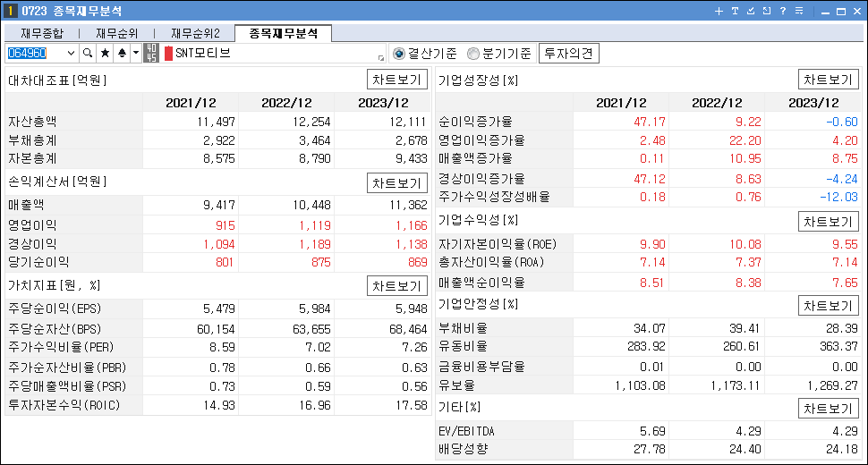Click the EV/EBITDA row label
Screen dimensions: 868x465
coord(466,431)
